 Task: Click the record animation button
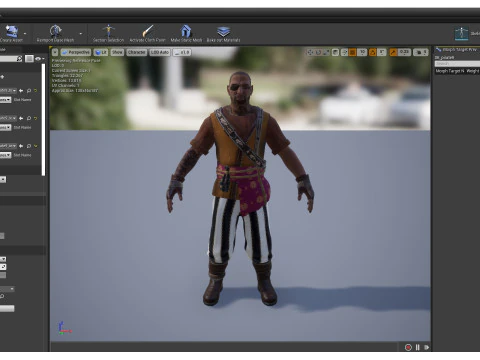(x=408, y=347)
